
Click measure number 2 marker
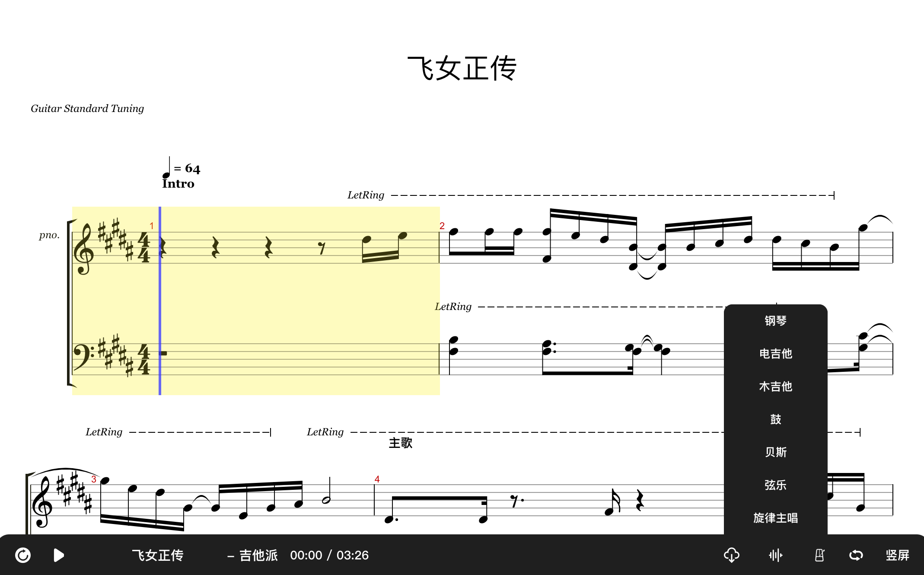(442, 226)
